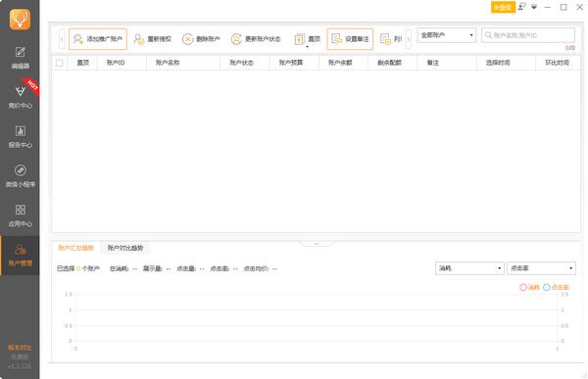Screen dimensions: 588x379
Task: Click the orange login button in the title bar
Action: [503, 7]
